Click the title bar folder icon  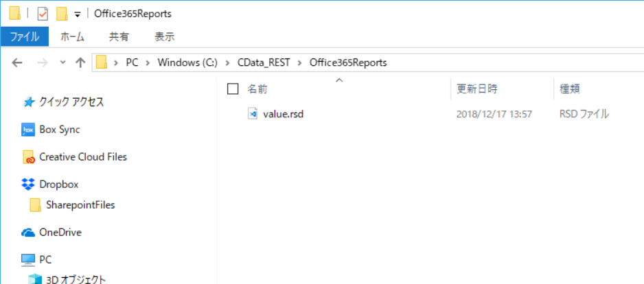click(x=15, y=14)
